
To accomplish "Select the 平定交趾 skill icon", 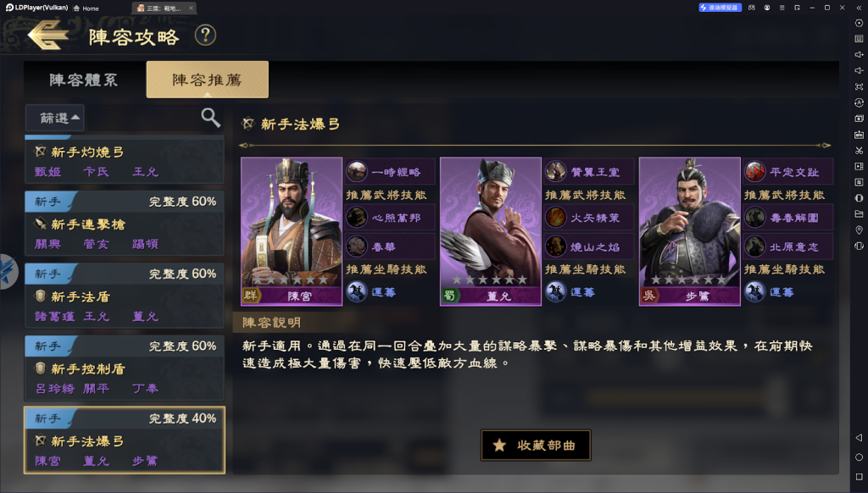I will coord(754,172).
